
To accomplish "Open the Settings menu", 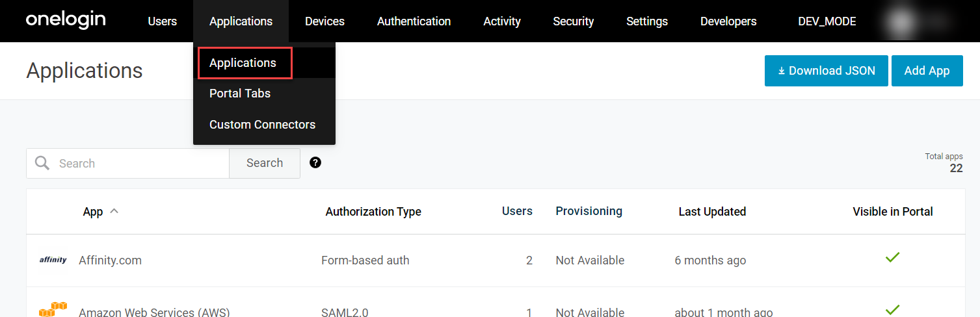I will pyautogui.click(x=647, y=21).
